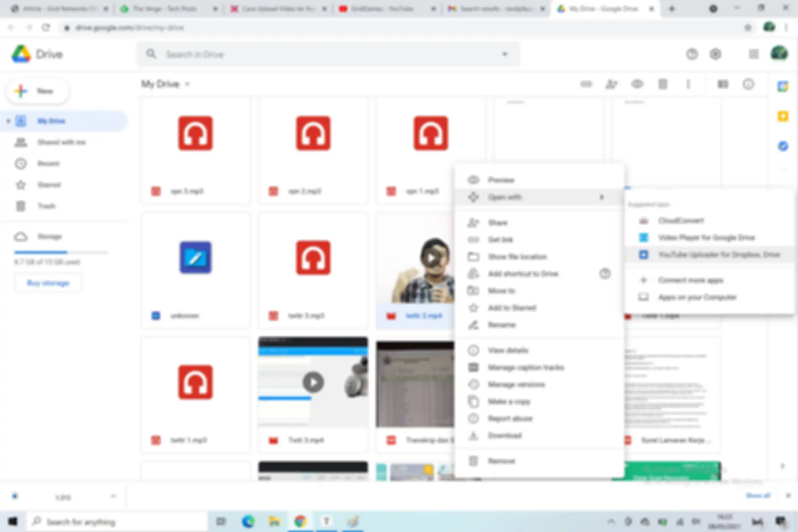This screenshot has width=798, height=532.
Task: Open the Support help icon in header
Action: (692, 54)
